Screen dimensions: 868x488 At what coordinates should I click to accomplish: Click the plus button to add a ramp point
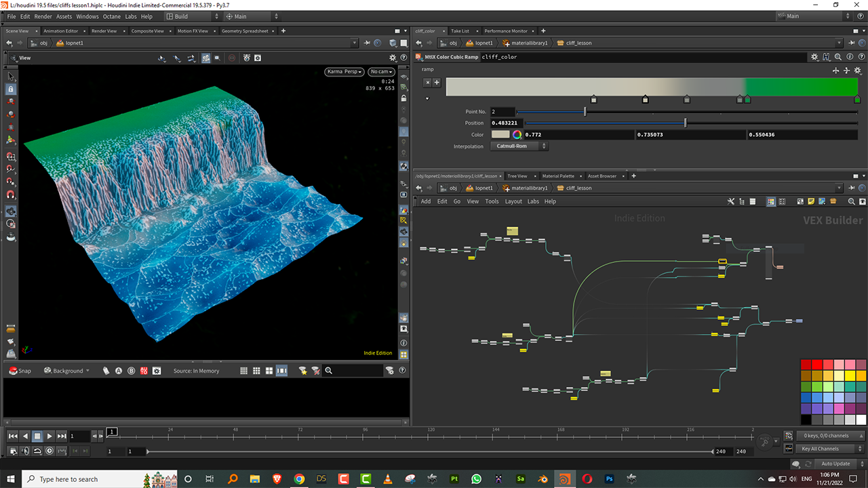coord(437,83)
